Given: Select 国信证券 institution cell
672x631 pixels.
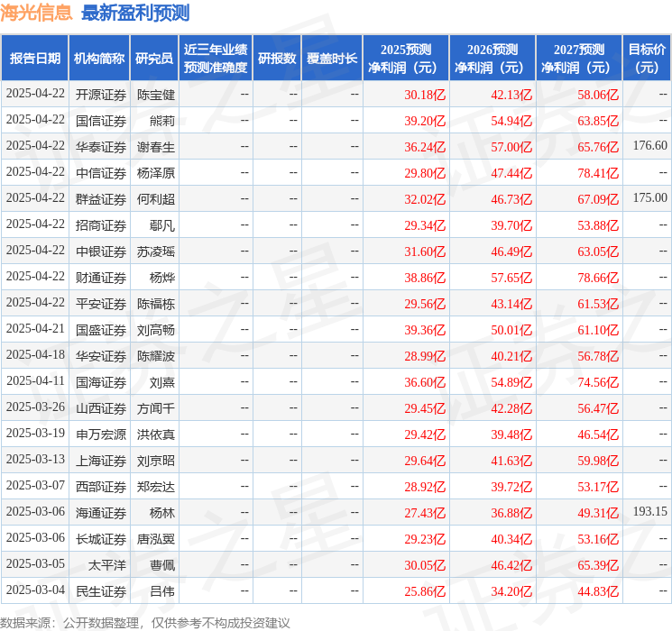Looking at the screenshot, I should (x=101, y=121).
